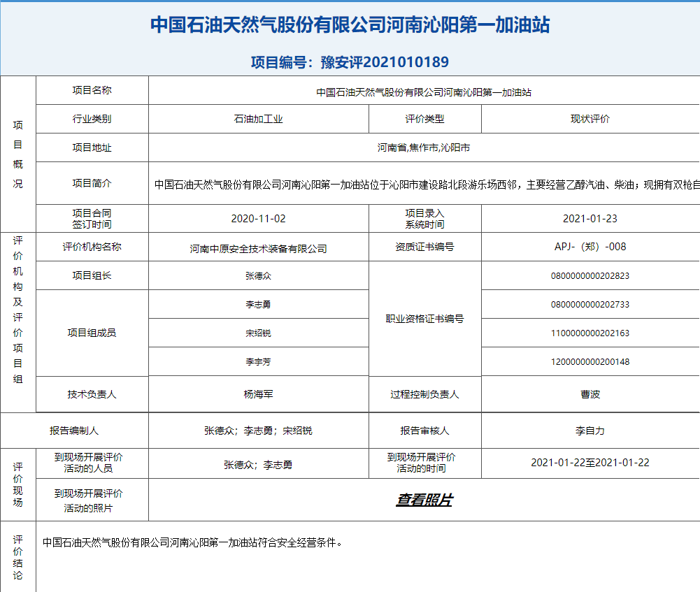Click the 到现场开展评价活动的时间 label
Viewport: 700px width, 592px height.
pos(422,463)
